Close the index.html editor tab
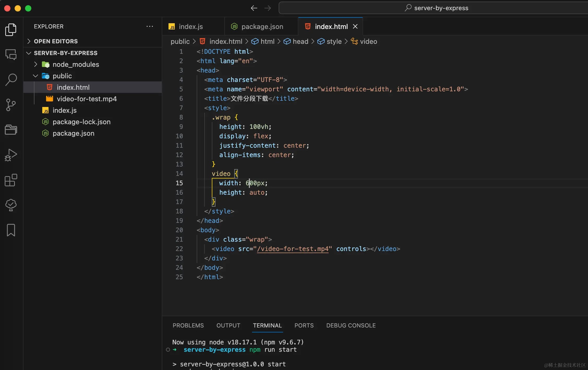This screenshot has width=588, height=370. 355,26
